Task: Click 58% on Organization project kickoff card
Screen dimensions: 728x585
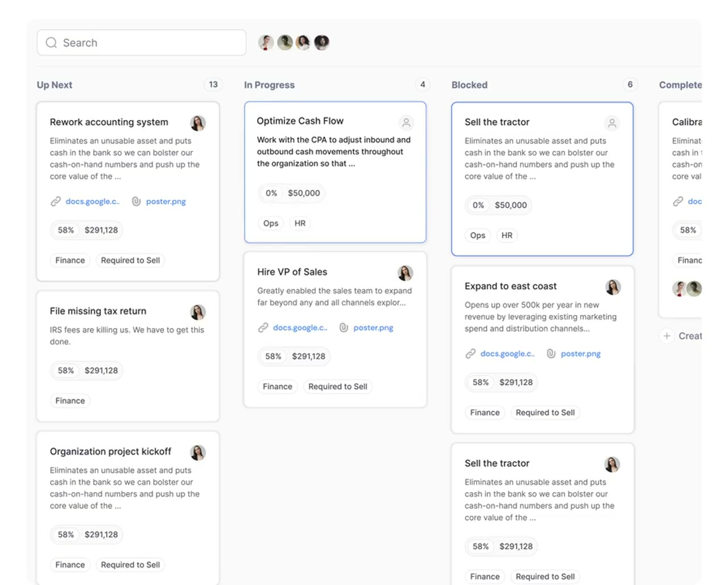Action: pos(66,534)
